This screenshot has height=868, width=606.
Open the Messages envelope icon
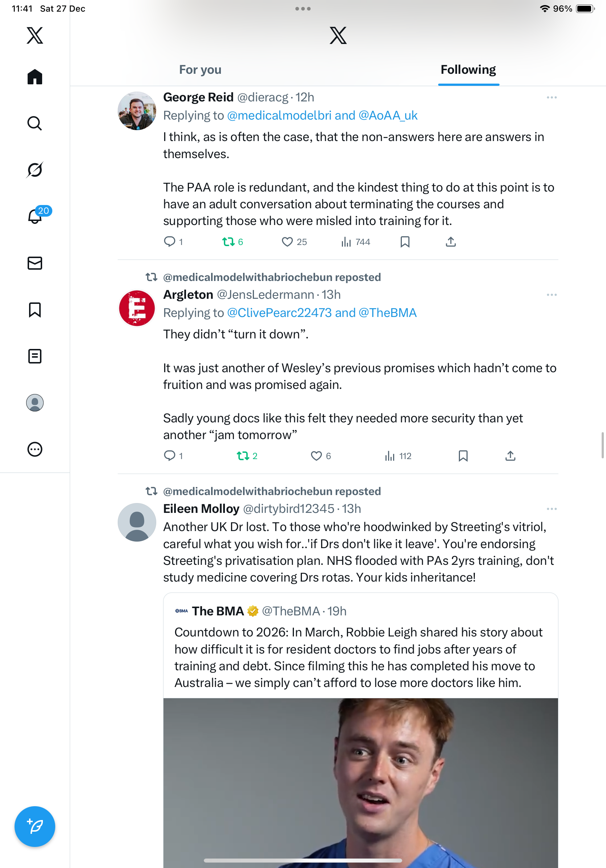click(x=35, y=263)
